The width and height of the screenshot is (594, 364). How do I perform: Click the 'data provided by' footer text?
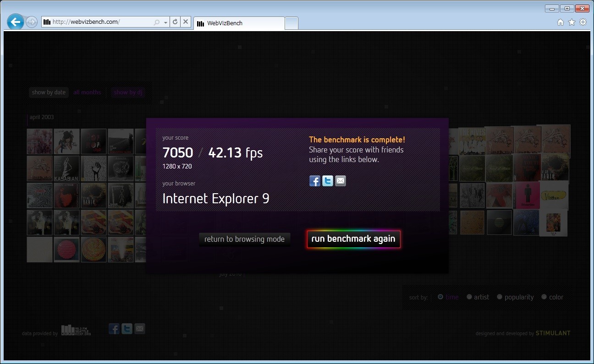pos(40,334)
